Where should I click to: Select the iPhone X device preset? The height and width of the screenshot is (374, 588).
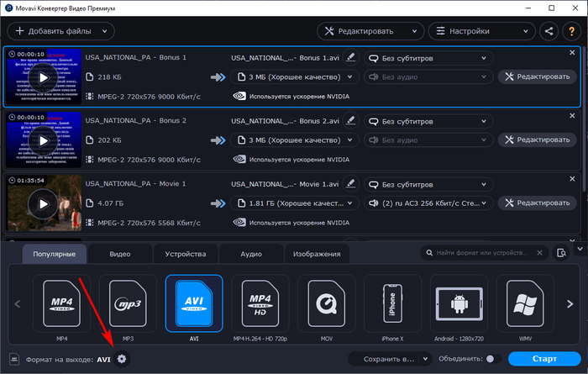coord(392,303)
